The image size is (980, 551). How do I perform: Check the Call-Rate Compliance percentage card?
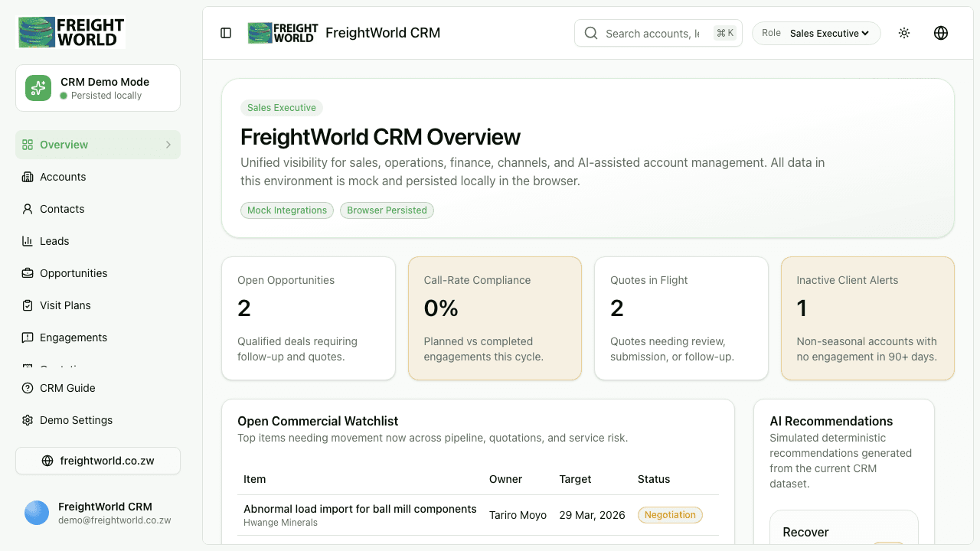495,318
